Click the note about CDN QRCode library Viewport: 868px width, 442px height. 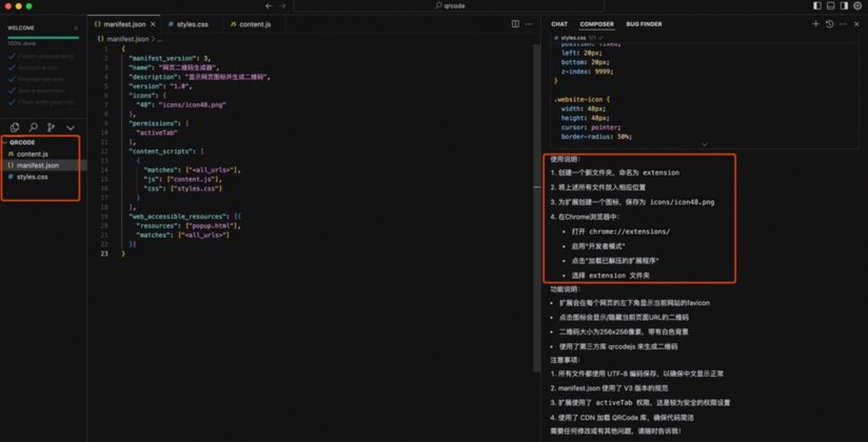[x=622, y=418]
